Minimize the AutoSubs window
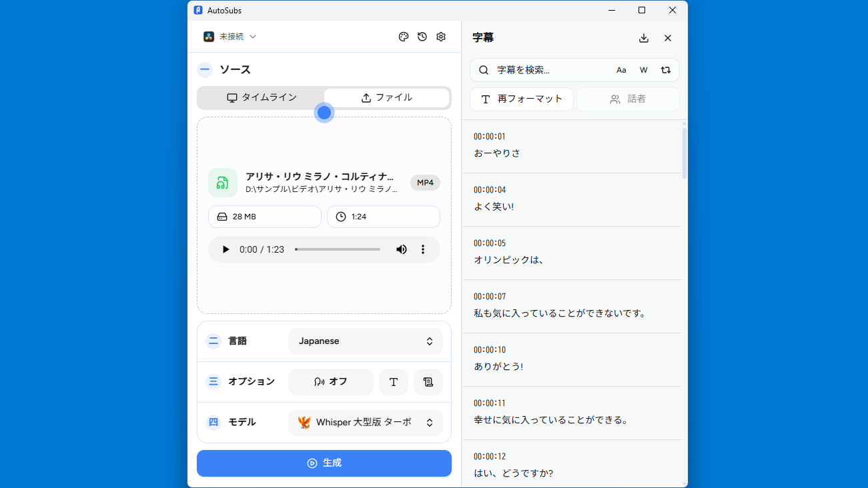Image resolution: width=868 pixels, height=488 pixels. click(x=611, y=10)
